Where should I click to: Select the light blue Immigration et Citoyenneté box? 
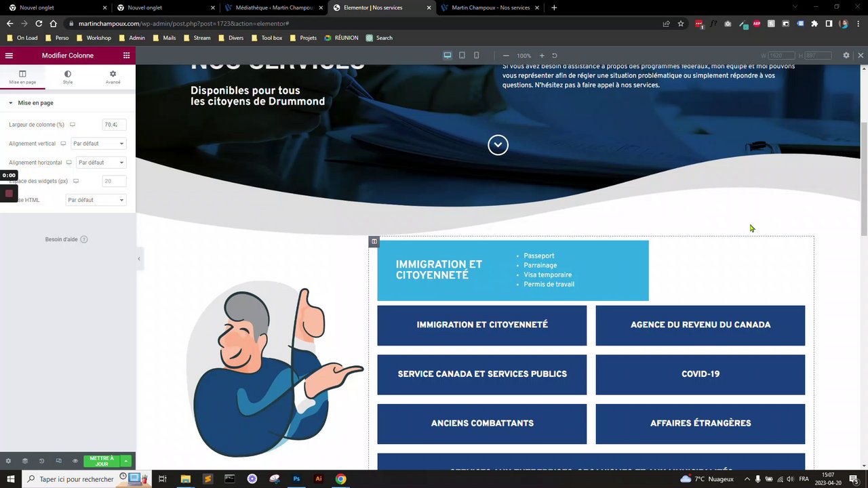tap(513, 270)
